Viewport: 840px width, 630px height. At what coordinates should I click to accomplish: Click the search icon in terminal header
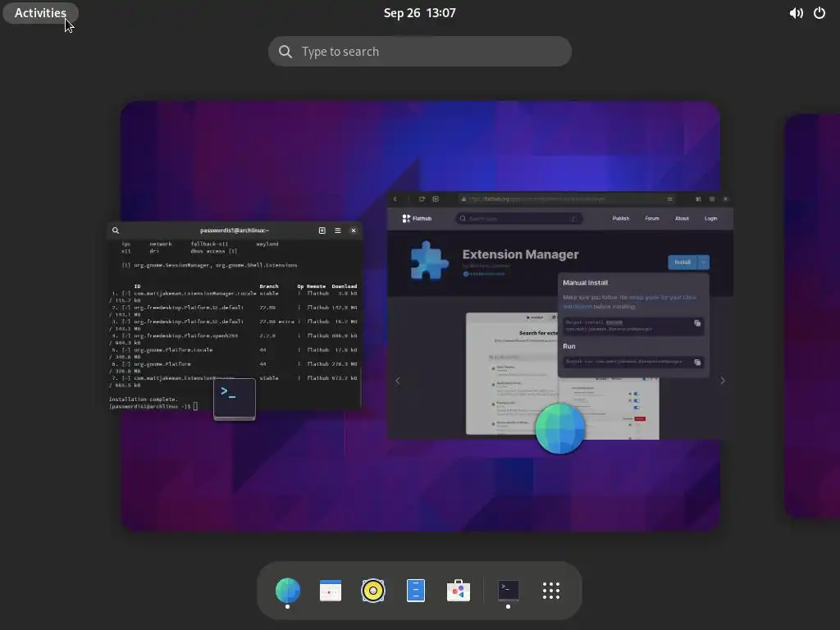point(116,231)
